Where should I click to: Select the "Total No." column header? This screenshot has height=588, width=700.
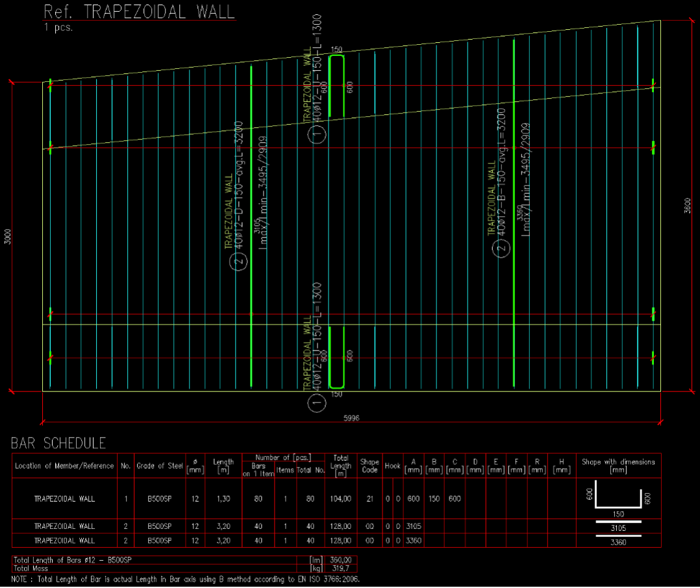[x=310, y=470]
